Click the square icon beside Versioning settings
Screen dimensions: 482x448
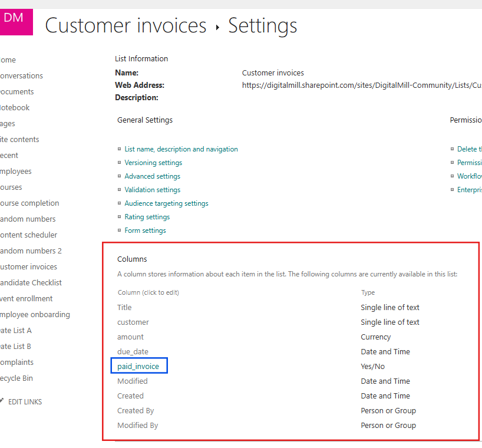coord(120,162)
